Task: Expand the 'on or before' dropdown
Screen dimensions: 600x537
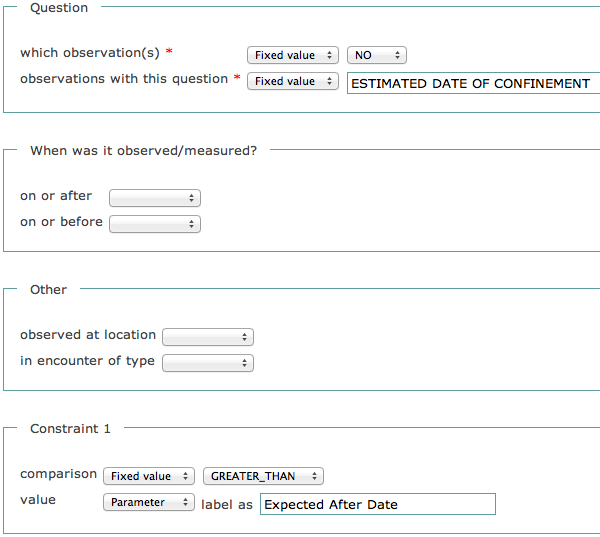Action: tap(154, 224)
